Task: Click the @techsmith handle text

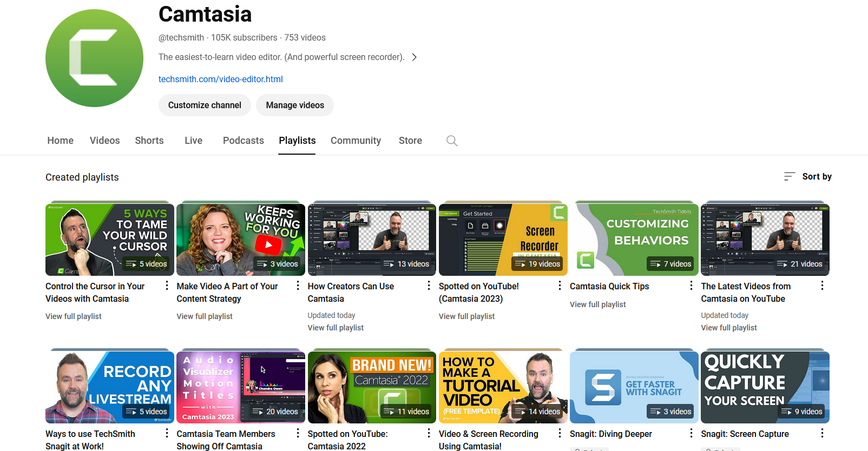Action: click(181, 38)
